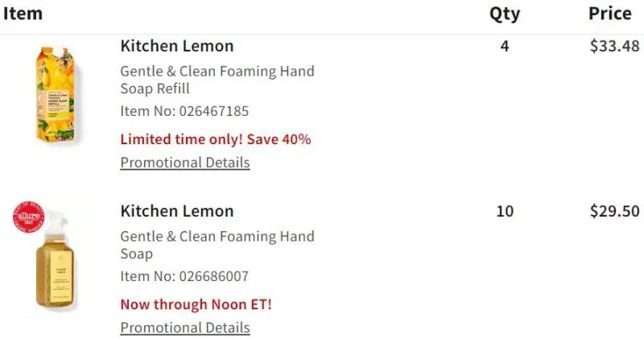Screen dimensions: 644x339
Task: Select the quantity value 10
Action: (x=505, y=211)
